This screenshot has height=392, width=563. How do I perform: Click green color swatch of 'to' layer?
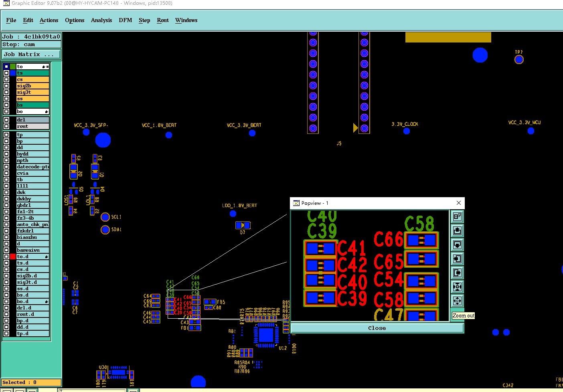click(13, 67)
